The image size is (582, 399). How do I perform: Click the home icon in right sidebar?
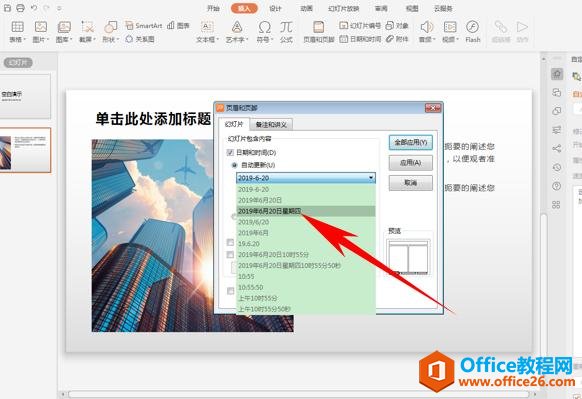pos(557,74)
